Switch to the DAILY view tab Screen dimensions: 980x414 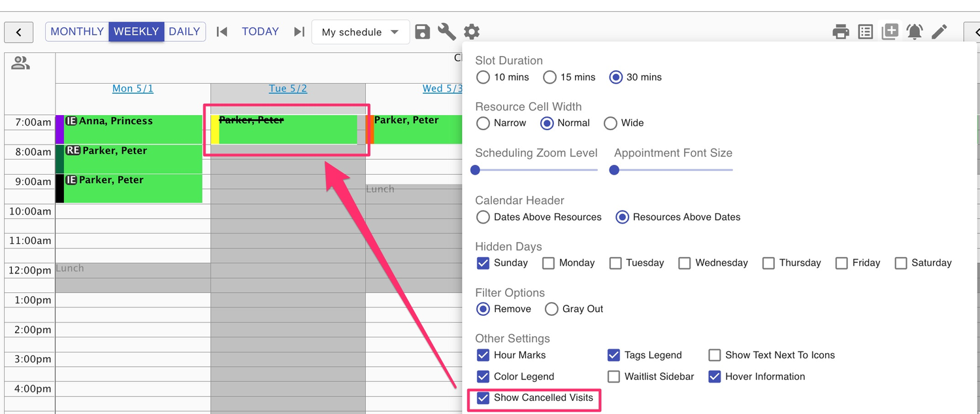(184, 31)
